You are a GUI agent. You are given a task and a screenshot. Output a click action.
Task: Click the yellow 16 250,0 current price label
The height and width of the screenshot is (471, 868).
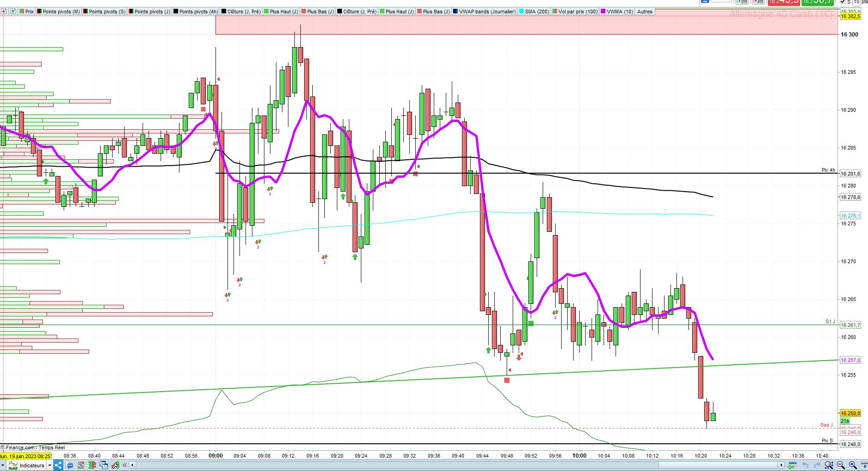tap(850, 413)
